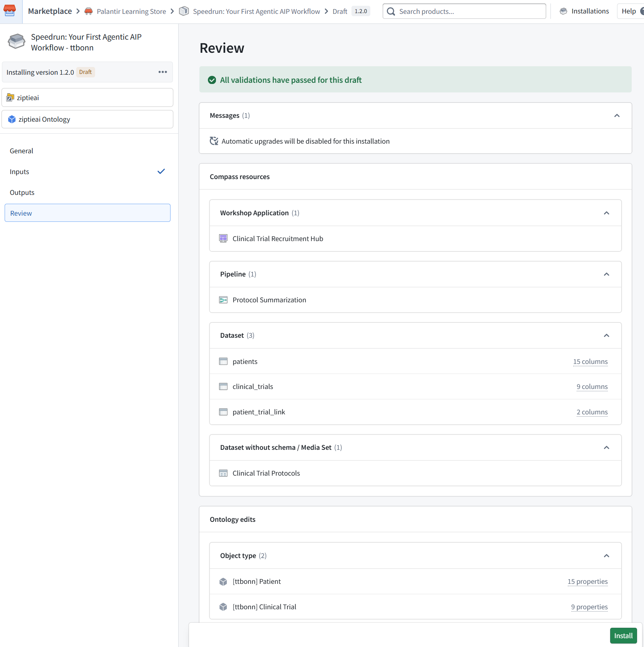Click the Draft badge beside Installing version

(x=85, y=72)
